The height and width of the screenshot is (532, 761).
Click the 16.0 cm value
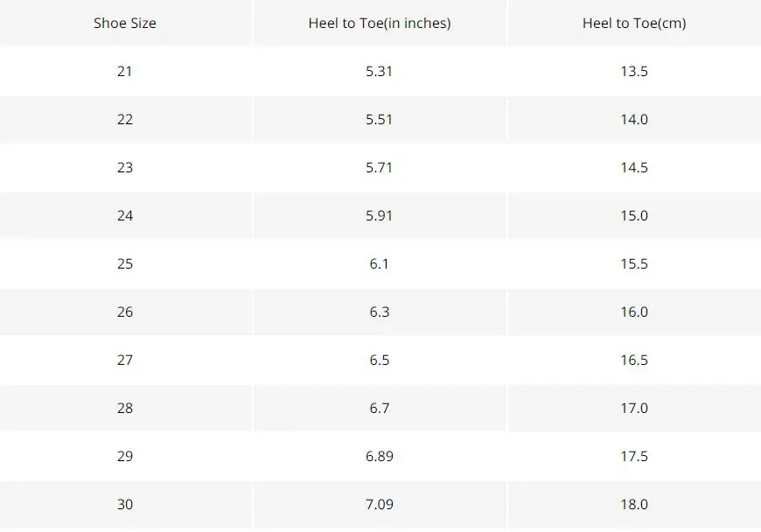coord(634,311)
